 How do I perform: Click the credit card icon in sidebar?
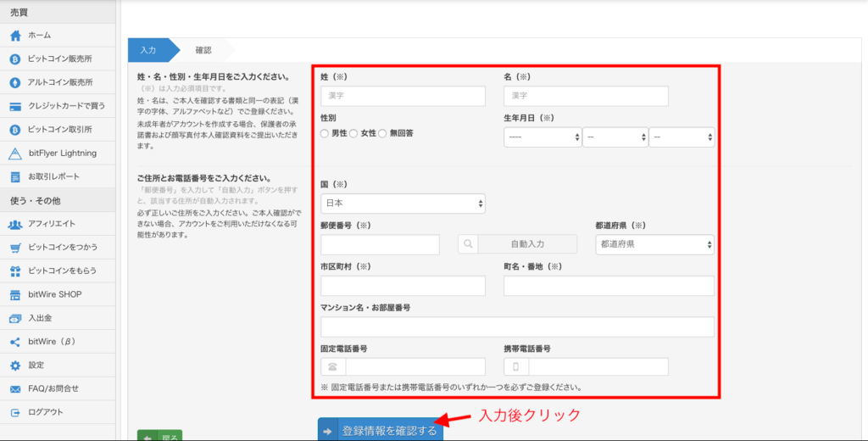15,106
